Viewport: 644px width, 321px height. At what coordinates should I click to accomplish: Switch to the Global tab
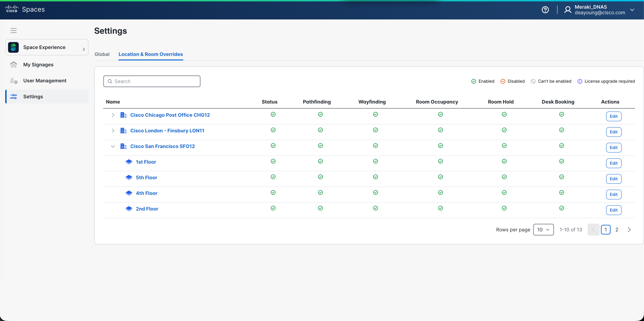(x=102, y=54)
